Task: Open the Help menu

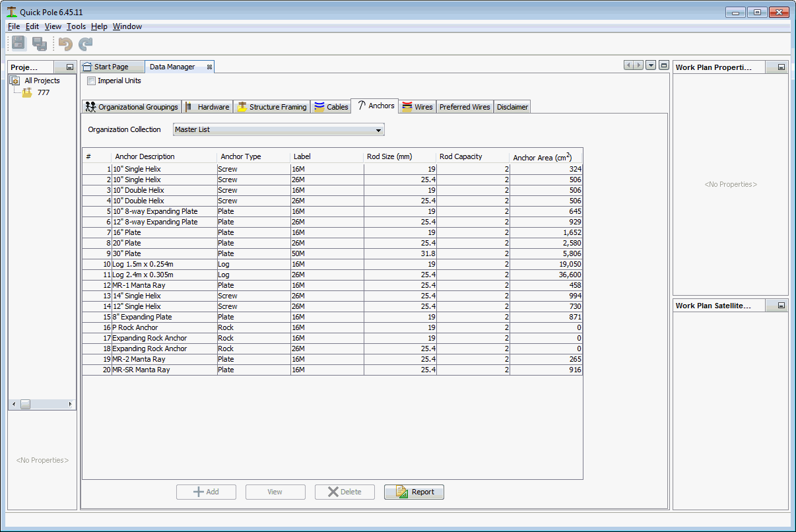Action: point(99,26)
